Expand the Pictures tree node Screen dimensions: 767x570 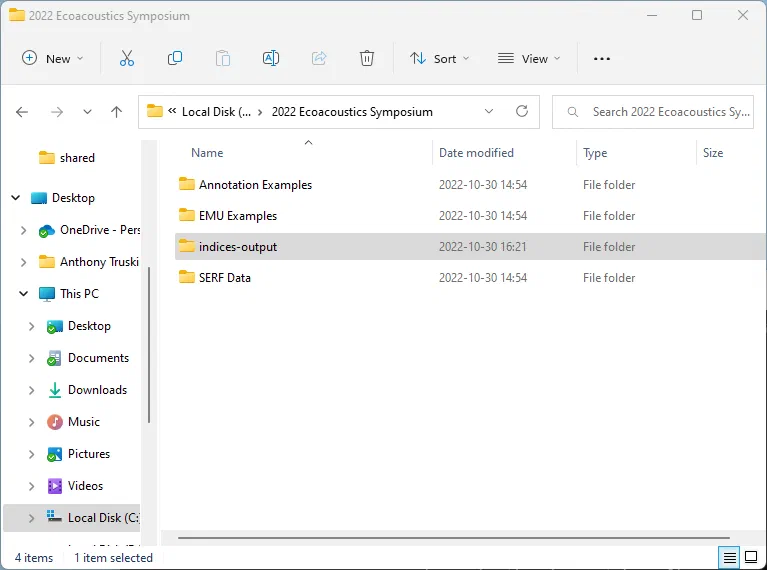tap(31, 454)
